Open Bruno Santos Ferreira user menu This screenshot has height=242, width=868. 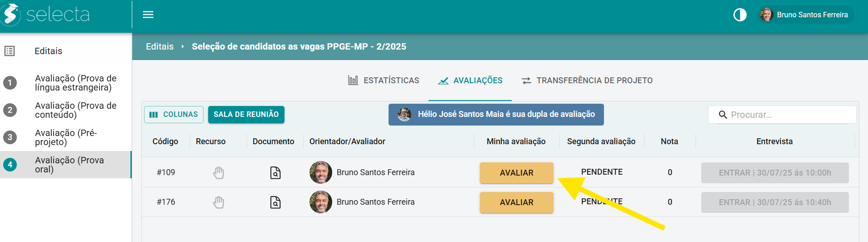(x=806, y=15)
